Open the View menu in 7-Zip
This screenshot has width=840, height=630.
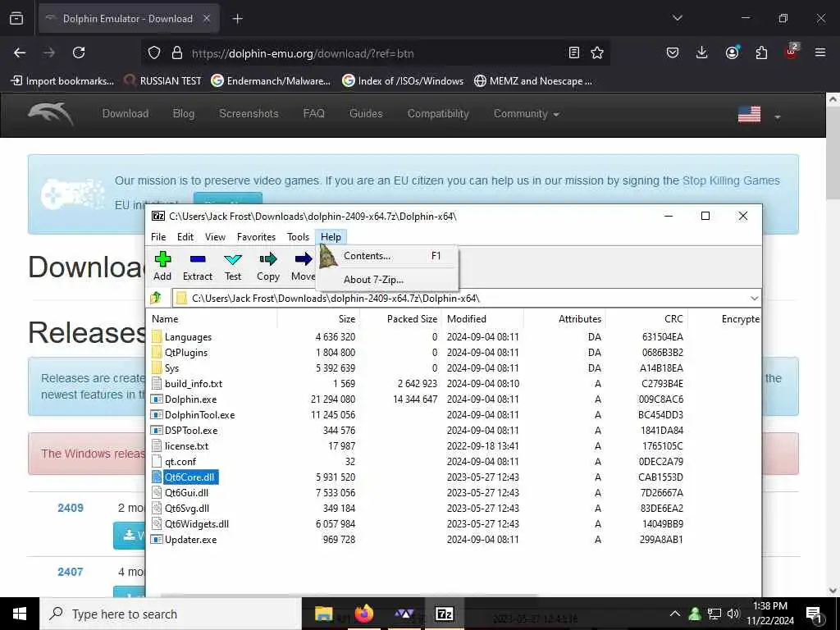215,237
